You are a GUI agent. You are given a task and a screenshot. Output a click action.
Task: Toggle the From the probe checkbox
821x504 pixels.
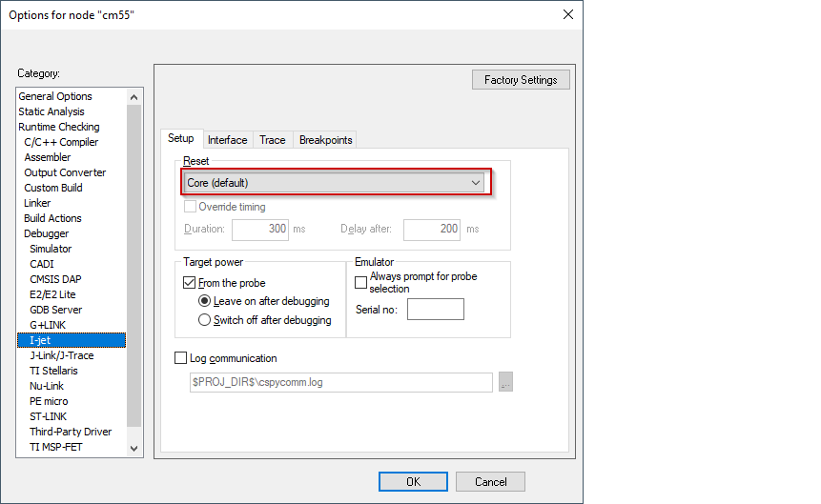pos(190,283)
